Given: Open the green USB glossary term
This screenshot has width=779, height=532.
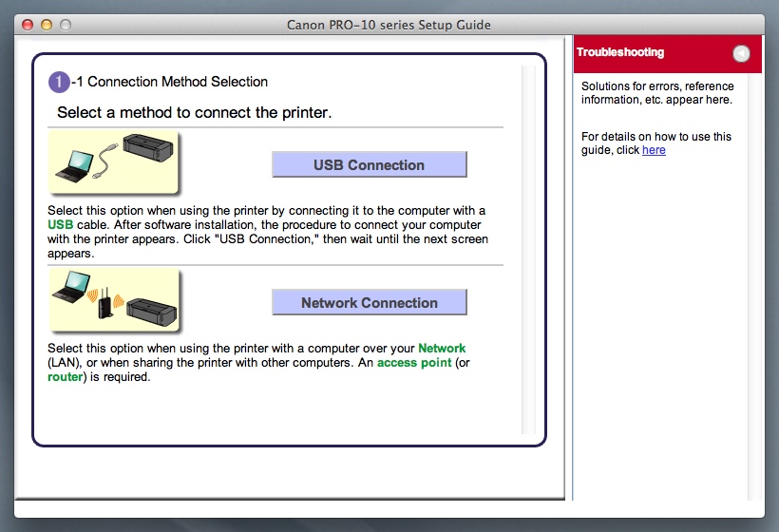Looking at the screenshot, I should coord(60,224).
